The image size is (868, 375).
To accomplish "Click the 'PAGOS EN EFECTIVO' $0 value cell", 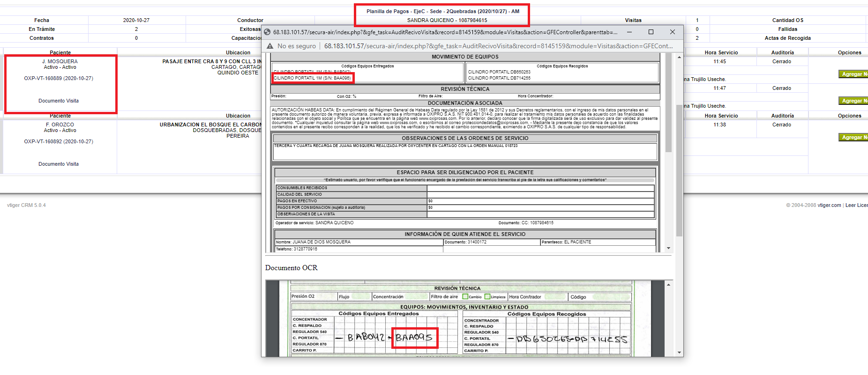I will click(x=540, y=201).
